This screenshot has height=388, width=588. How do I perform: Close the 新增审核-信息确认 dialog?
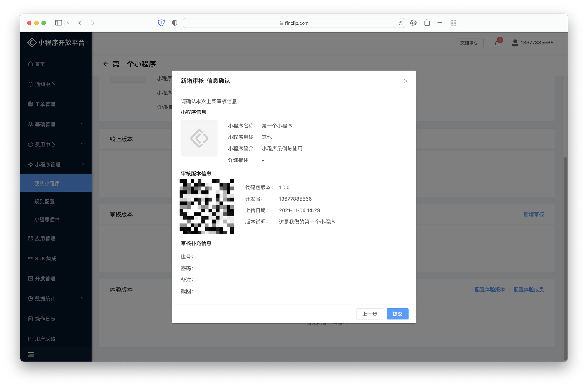405,81
